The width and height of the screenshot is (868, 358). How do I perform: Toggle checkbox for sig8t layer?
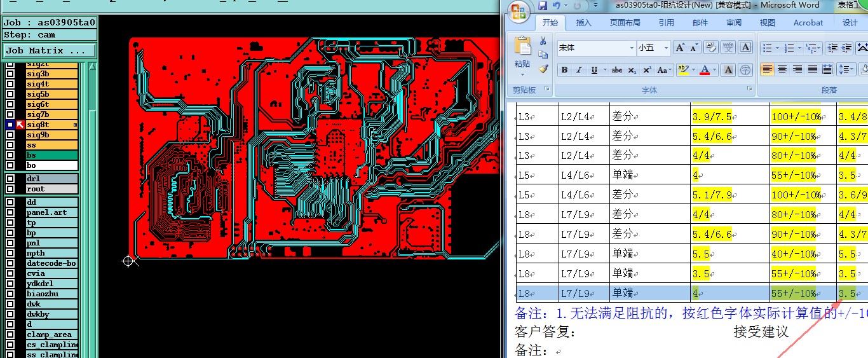click(10, 125)
